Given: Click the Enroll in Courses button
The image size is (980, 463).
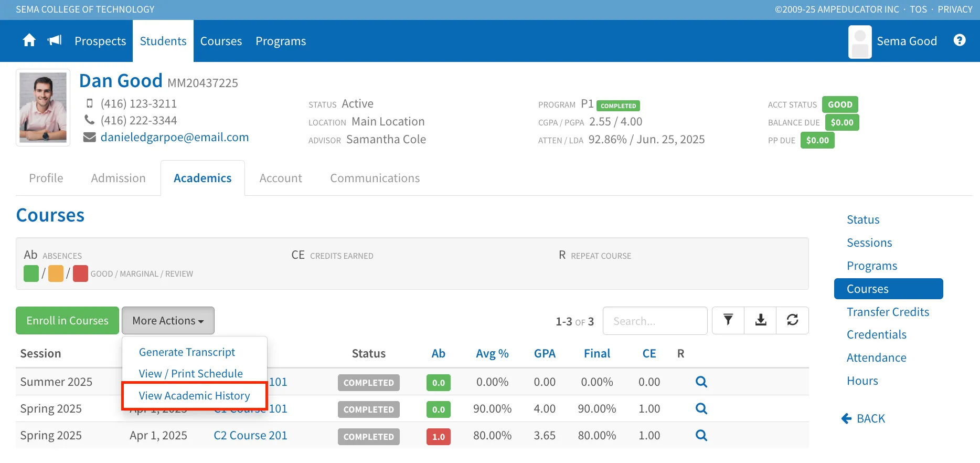Looking at the screenshot, I should [67, 320].
